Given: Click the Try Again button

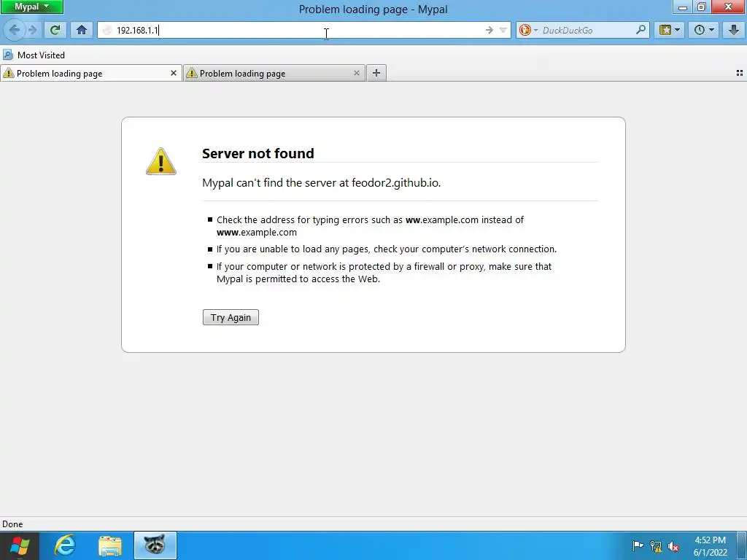Looking at the screenshot, I should coord(231,318).
